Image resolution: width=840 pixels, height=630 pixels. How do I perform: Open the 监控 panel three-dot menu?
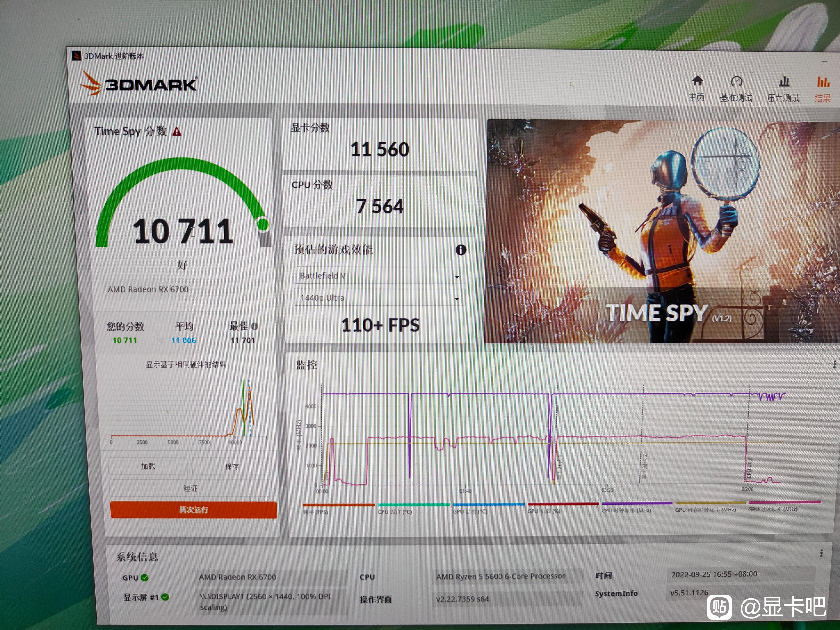[834, 365]
